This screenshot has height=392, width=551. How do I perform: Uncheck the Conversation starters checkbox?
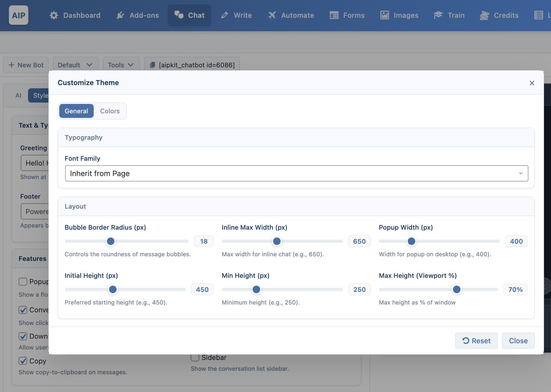(x=23, y=310)
